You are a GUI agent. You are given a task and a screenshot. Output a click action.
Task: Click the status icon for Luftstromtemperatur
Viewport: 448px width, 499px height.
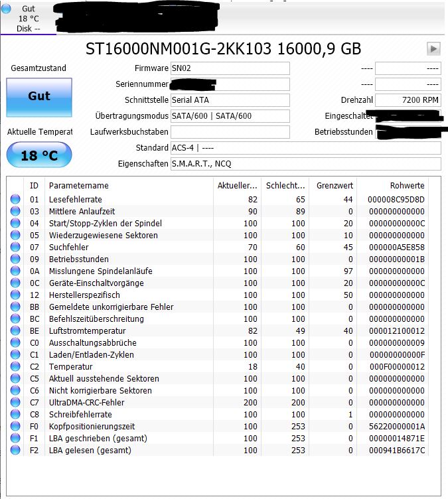tap(15, 330)
